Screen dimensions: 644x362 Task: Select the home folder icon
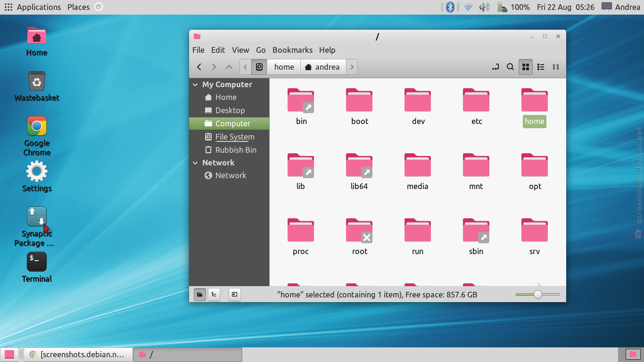[x=535, y=101]
